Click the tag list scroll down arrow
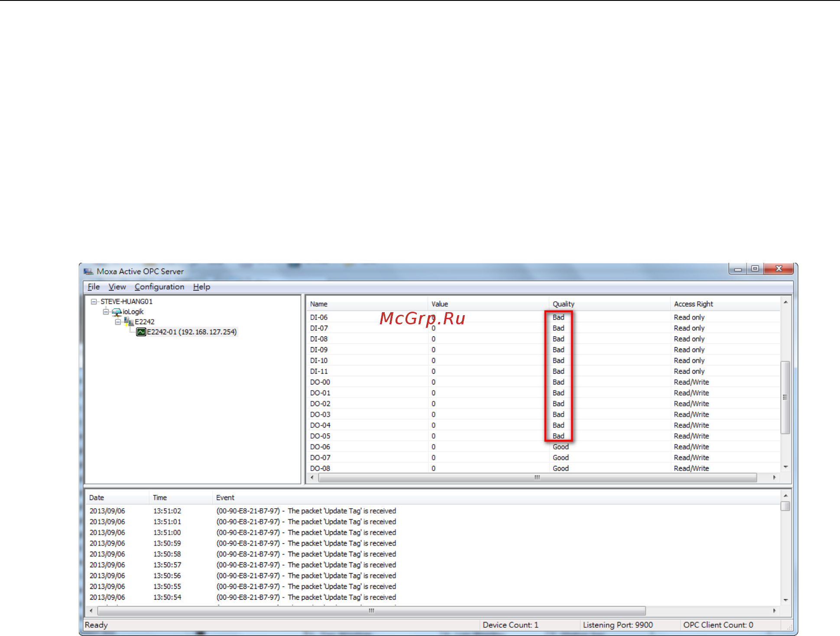840x636 pixels. coord(785,467)
